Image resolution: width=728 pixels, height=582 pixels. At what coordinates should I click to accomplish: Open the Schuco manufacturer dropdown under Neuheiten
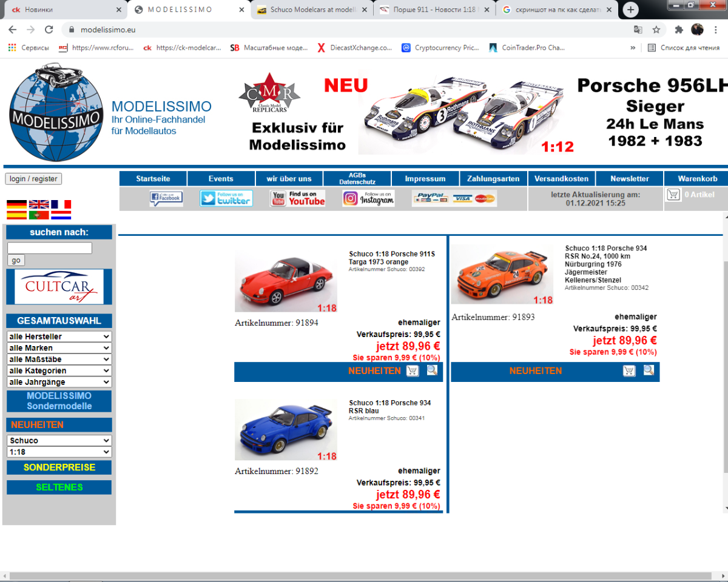point(59,441)
